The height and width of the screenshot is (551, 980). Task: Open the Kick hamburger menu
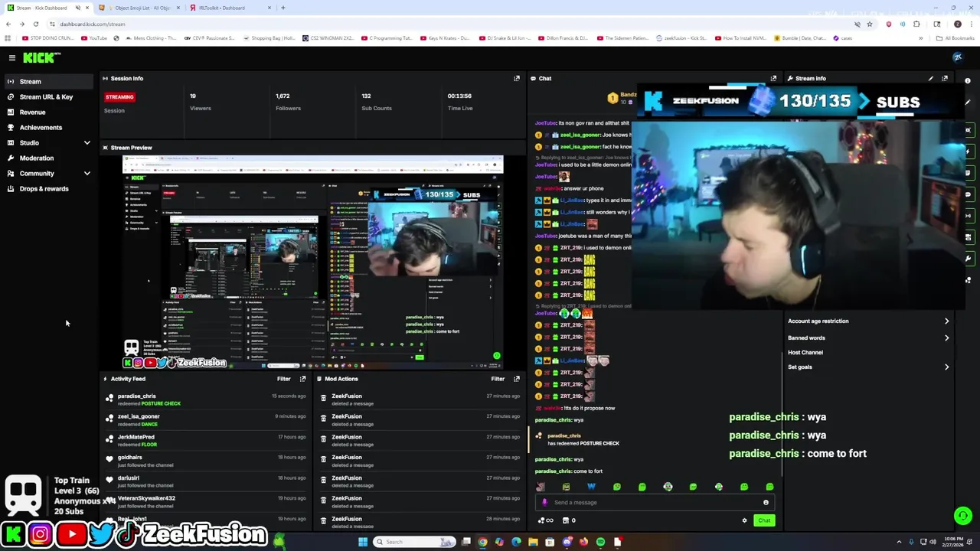point(12,57)
